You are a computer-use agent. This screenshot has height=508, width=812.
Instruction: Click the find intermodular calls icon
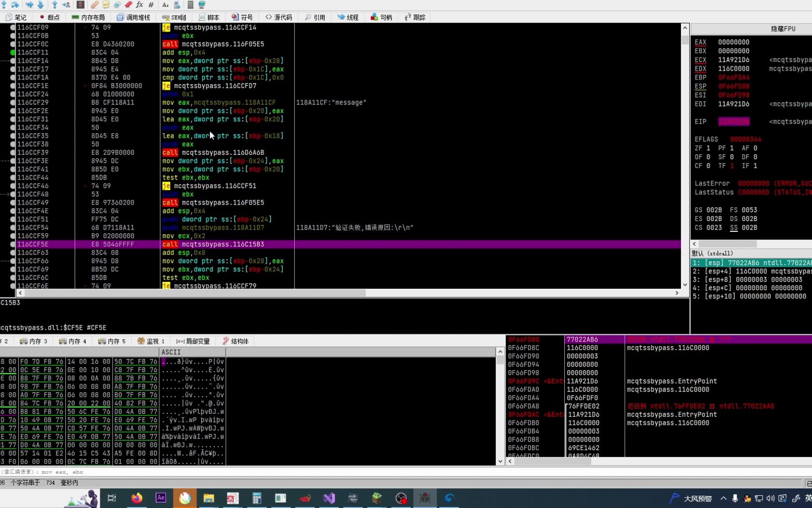[x=177, y=5]
